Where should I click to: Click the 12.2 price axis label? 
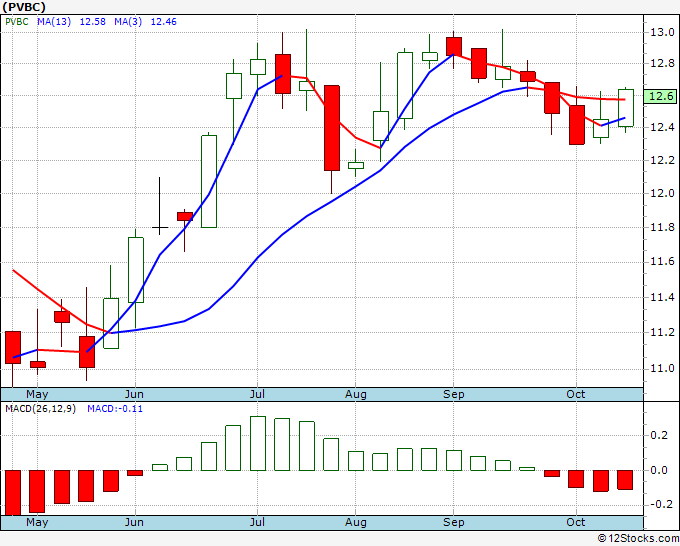click(x=662, y=160)
